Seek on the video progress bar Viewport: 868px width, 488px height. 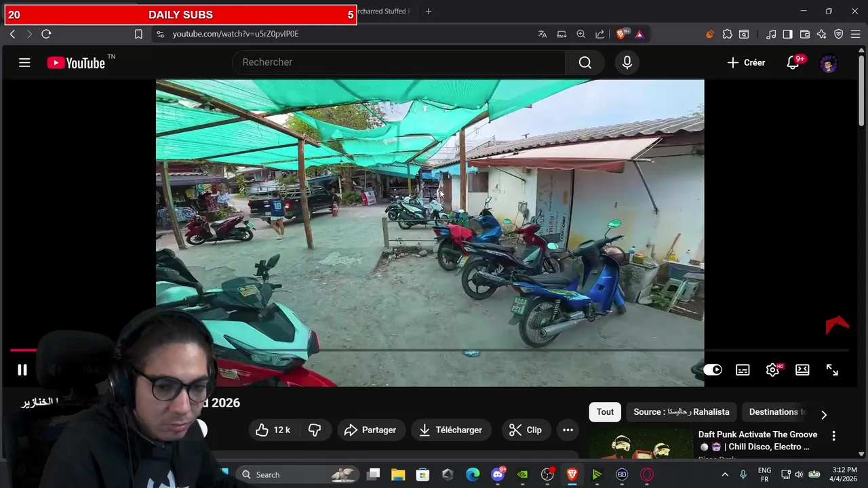click(429, 350)
